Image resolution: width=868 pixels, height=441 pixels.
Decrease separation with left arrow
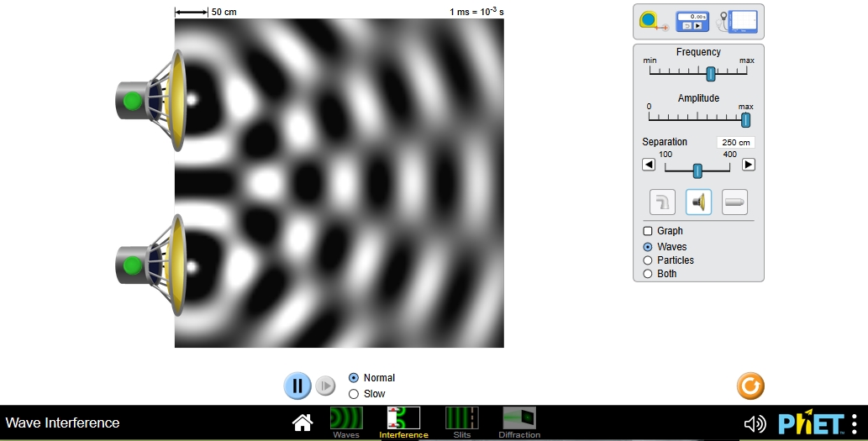point(649,165)
